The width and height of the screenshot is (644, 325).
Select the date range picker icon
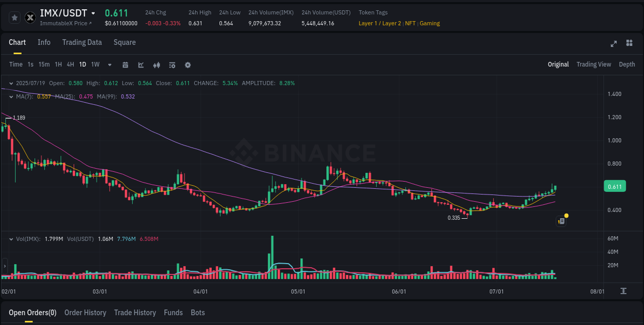click(125, 65)
